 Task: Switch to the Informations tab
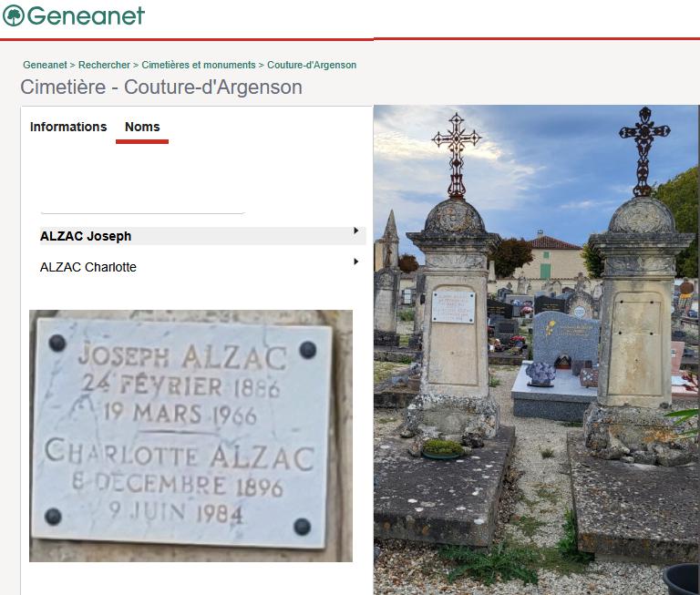point(68,127)
